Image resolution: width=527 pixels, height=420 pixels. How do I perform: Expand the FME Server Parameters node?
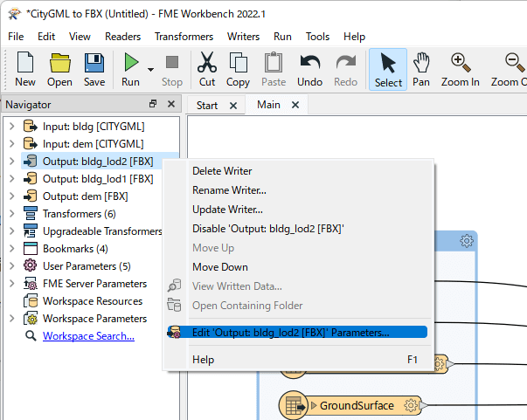tap(11, 284)
